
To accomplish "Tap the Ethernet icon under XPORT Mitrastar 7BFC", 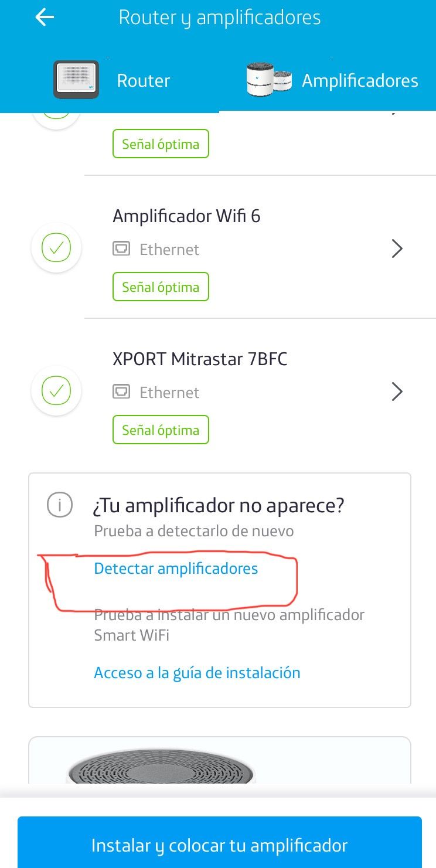I will coord(121,393).
